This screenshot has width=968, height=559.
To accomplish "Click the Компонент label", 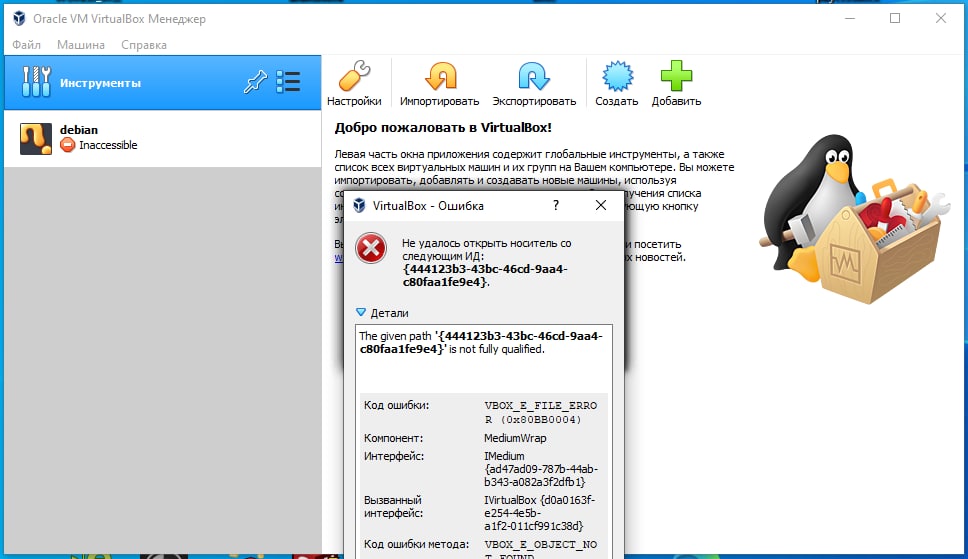I will tap(393, 438).
